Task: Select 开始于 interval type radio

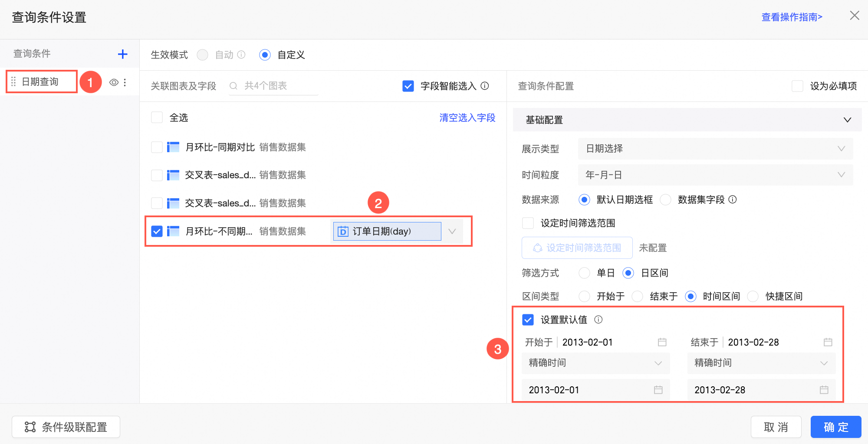Action: [584, 296]
